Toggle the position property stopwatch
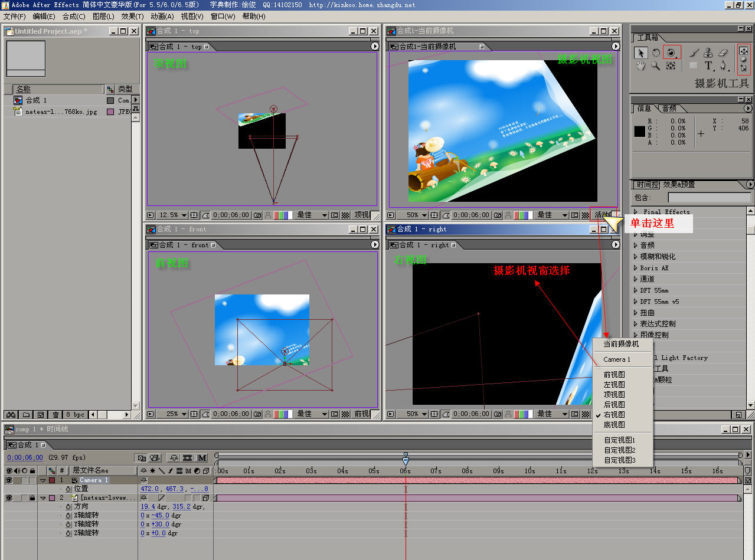The image size is (755, 560). pyautogui.click(x=68, y=489)
